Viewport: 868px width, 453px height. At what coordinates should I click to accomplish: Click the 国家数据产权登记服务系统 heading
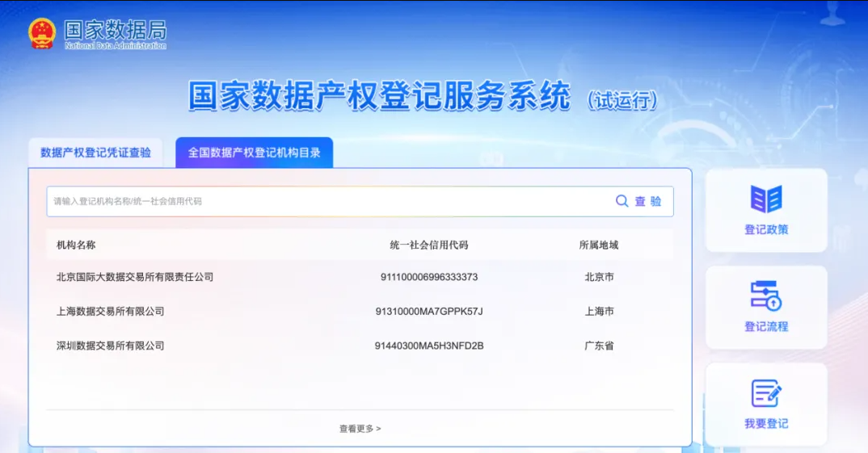[379, 96]
